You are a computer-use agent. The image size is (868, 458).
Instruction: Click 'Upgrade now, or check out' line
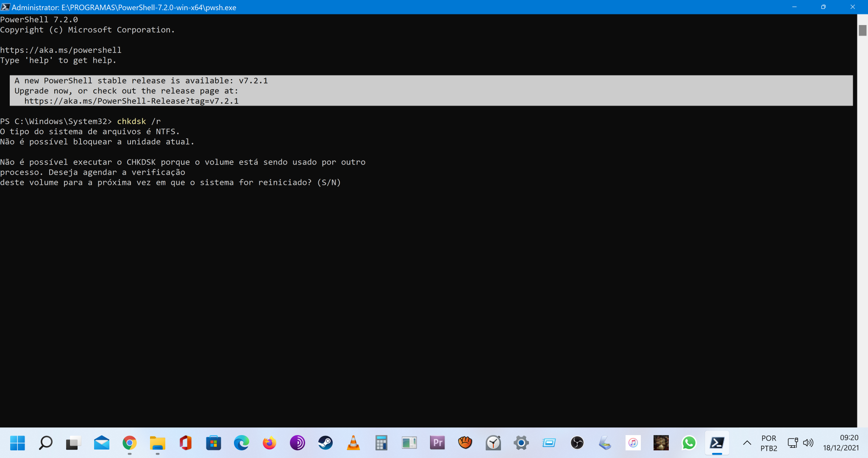coord(126,91)
